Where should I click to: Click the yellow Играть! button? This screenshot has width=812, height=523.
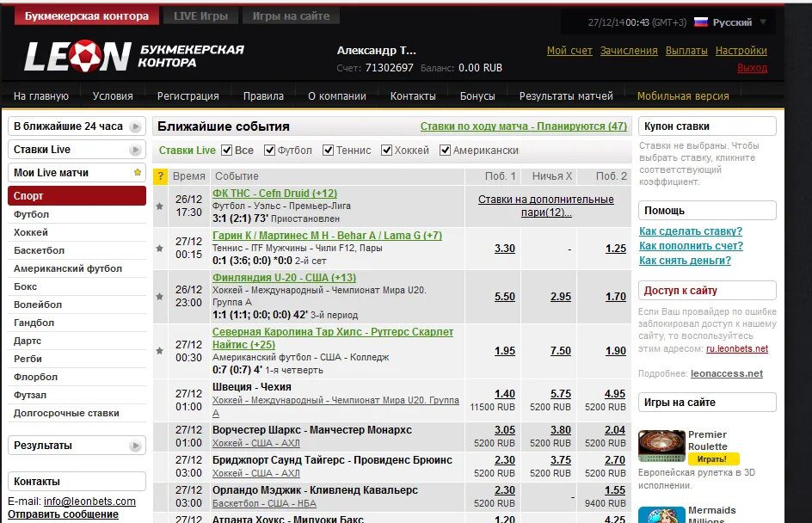coord(713,458)
